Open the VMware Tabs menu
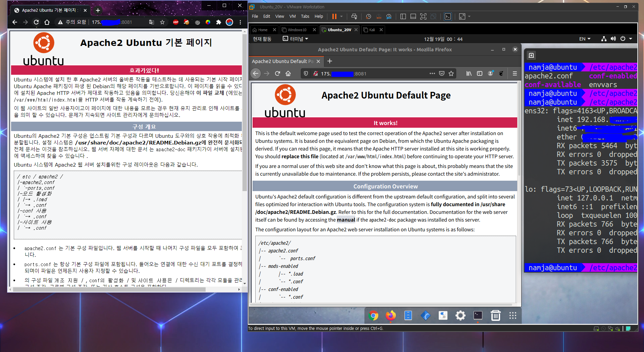Screen dimensions: 644x352 point(305,16)
